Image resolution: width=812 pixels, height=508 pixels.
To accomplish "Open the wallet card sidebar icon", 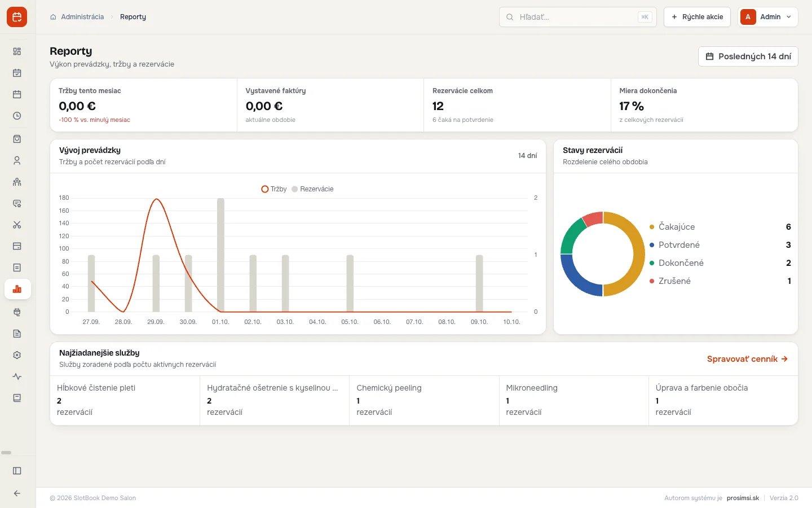I will [x=17, y=246].
